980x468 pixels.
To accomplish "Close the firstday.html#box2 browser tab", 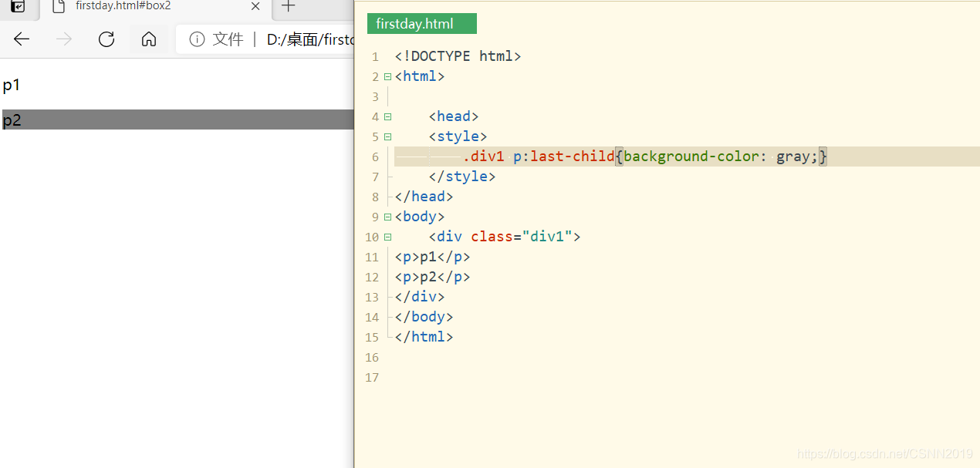I will point(255,6).
